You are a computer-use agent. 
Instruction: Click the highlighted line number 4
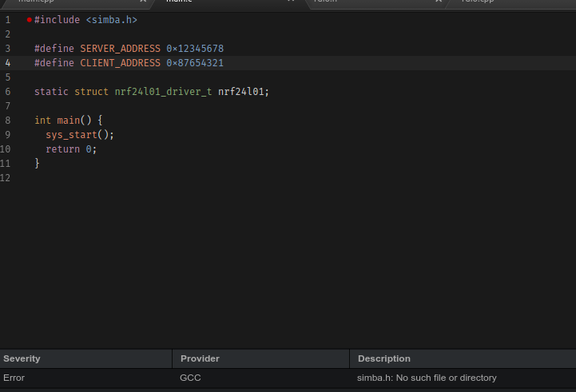(x=8, y=63)
